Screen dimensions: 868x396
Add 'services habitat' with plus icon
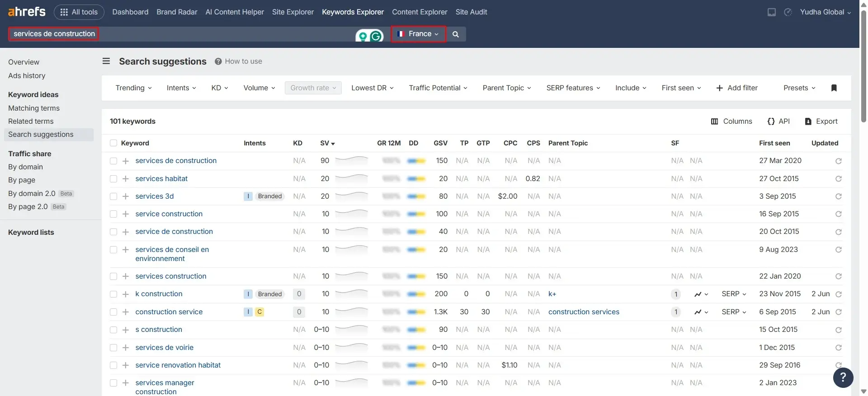(x=126, y=179)
